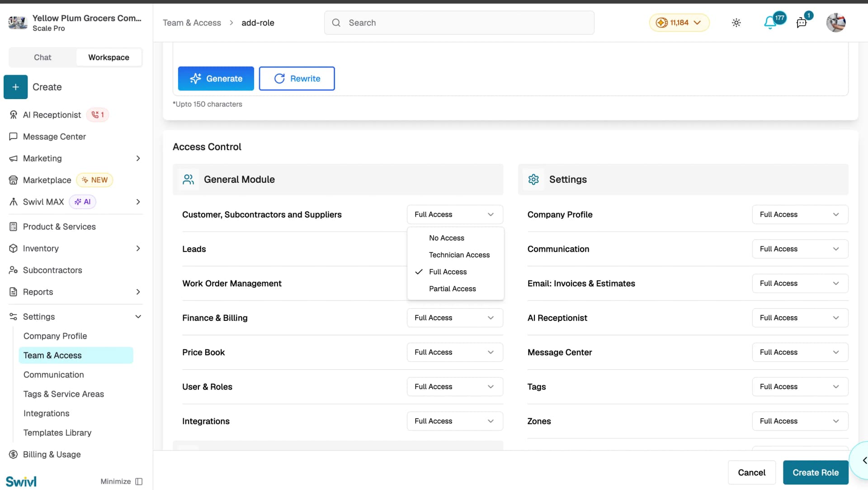Click the Settings gear section icon

(x=533, y=180)
